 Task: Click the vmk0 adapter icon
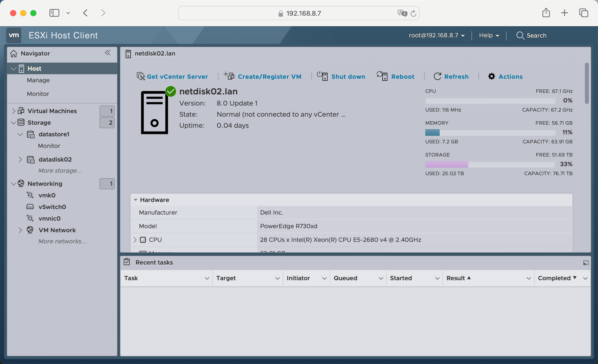(x=30, y=195)
